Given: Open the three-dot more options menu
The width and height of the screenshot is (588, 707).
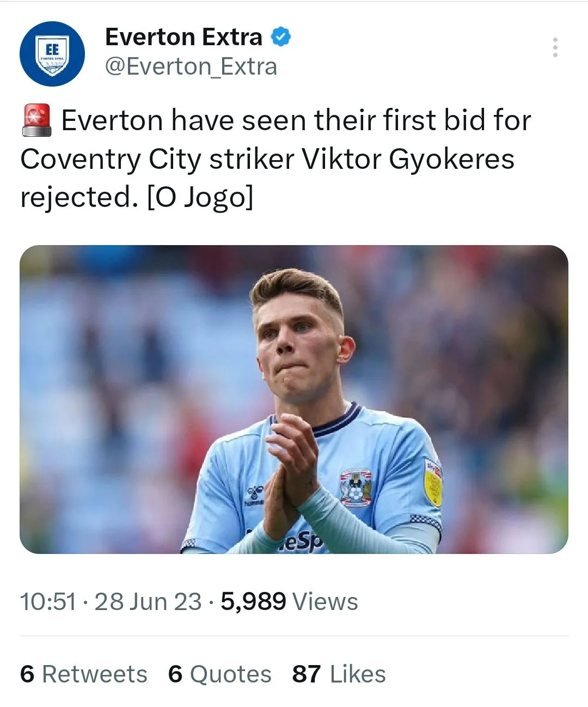Looking at the screenshot, I should click(555, 47).
